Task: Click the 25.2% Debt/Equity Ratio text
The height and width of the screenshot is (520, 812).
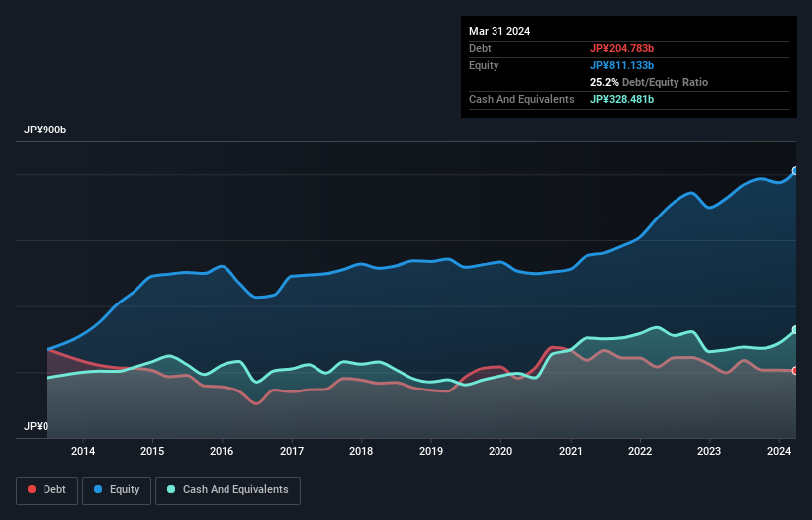Action: pyautogui.click(x=649, y=82)
